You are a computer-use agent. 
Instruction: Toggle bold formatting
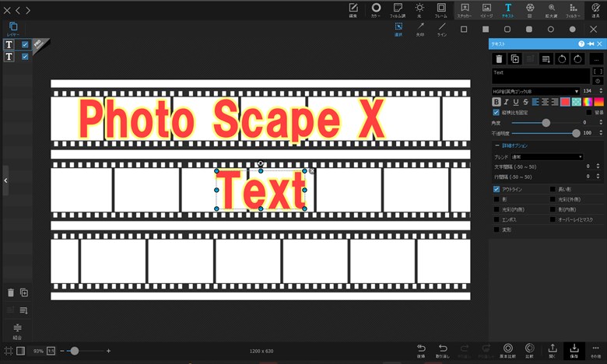click(496, 102)
